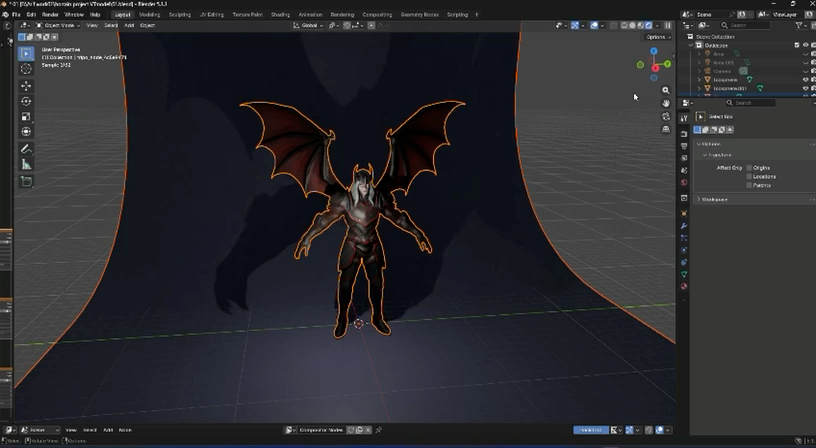Switch to rendered viewport shading mode
This screenshot has height=448, width=816.
click(x=648, y=25)
